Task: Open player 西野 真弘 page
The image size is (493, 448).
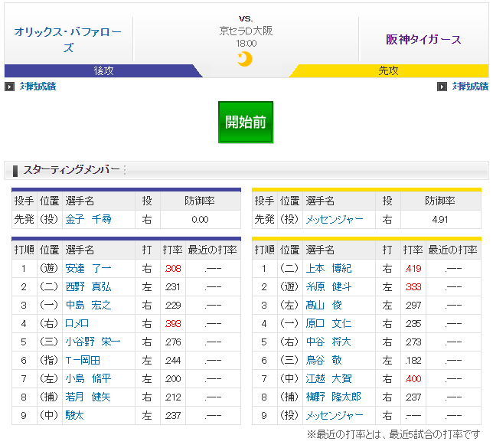Action: click(x=88, y=286)
